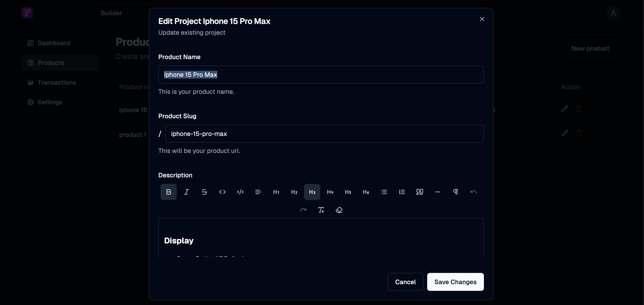
Task: Insert a numbered list
Action: pyautogui.click(x=402, y=192)
